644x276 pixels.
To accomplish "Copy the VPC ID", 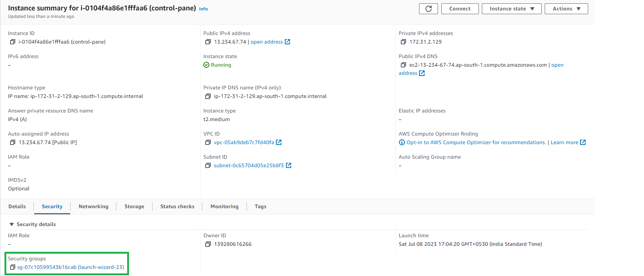I will click(208, 143).
